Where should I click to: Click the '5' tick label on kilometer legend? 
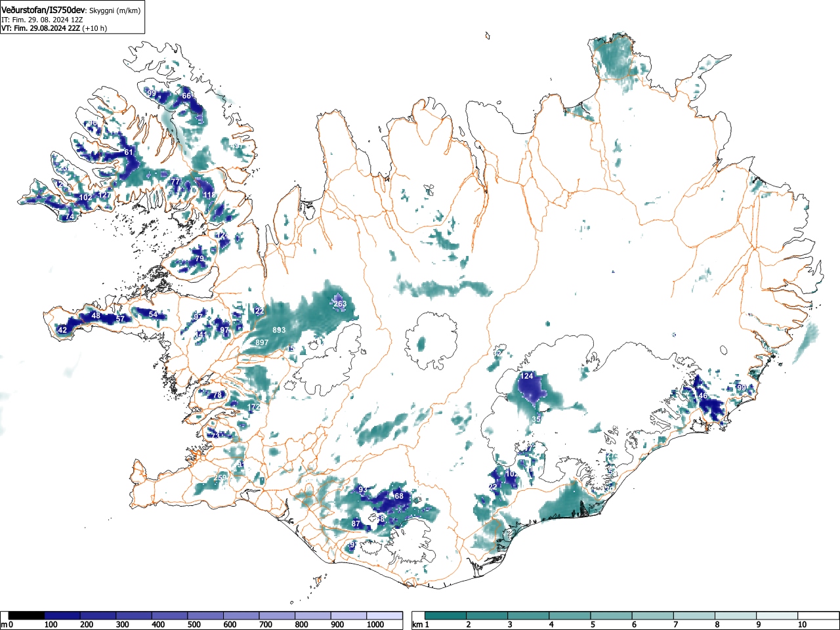coord(593,625)
